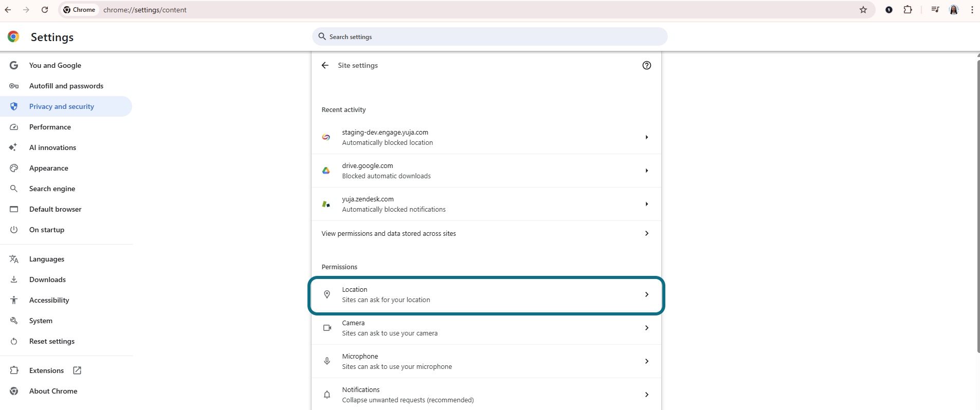Open Notifications collapse unwanted requests row
Viewport: 980px width, 410px height.
pyautogui.click(x=486, y=395)
